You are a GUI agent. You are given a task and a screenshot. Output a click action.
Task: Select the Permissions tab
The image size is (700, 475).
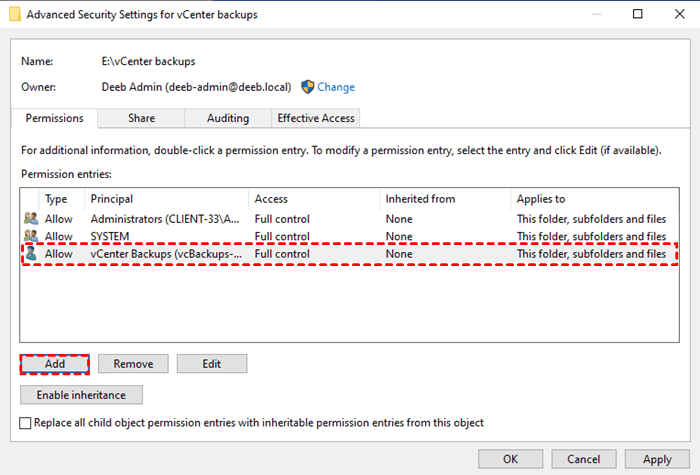[x=55, y=118]
